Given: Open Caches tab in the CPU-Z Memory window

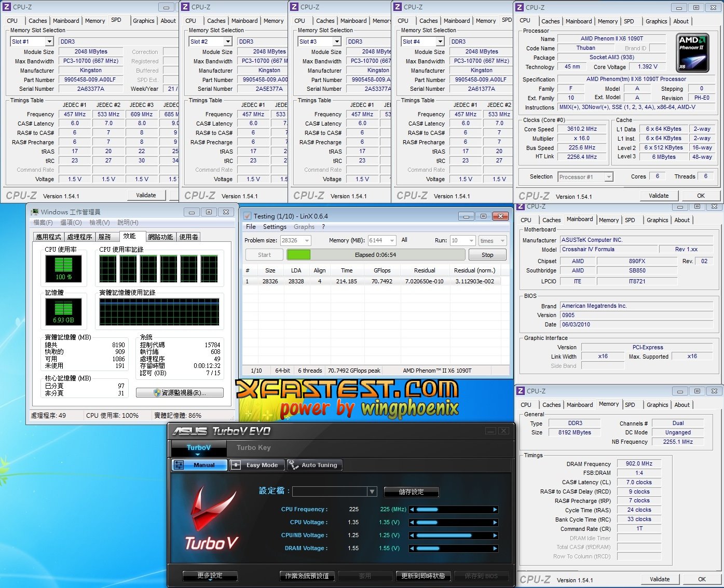Looking at the screenshot, I should pos(552,405).
